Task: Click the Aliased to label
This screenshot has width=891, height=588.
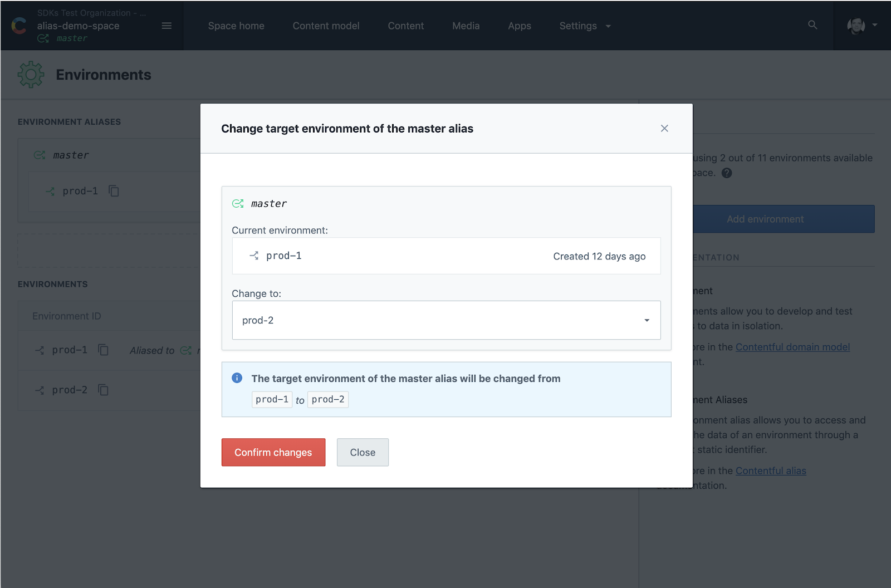Action: coord(152,350)
